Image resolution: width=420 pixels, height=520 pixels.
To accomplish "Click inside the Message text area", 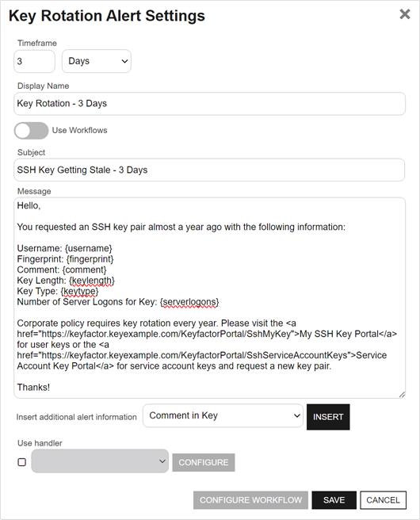I will coord(209,298).
